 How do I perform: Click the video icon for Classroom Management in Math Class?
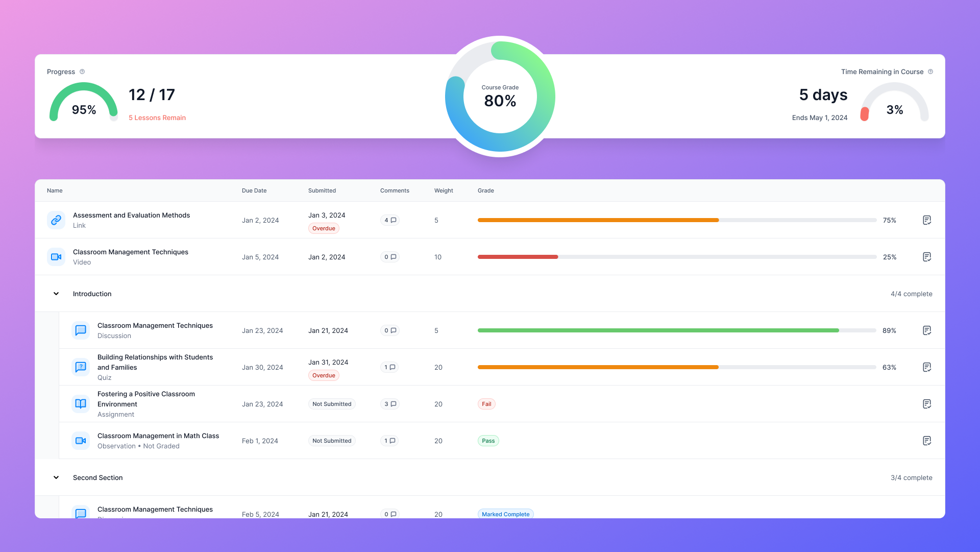coord(81,441)
